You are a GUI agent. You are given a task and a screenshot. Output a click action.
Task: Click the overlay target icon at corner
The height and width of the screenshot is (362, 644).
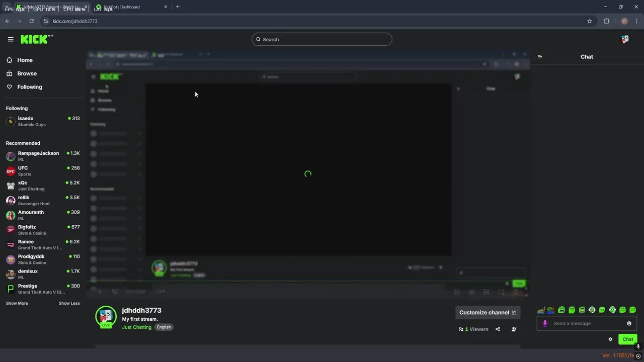[x=638, y=356]
